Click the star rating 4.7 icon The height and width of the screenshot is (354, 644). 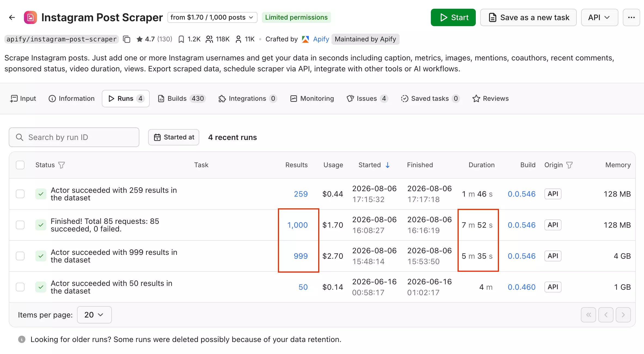[x=139, y=39]
